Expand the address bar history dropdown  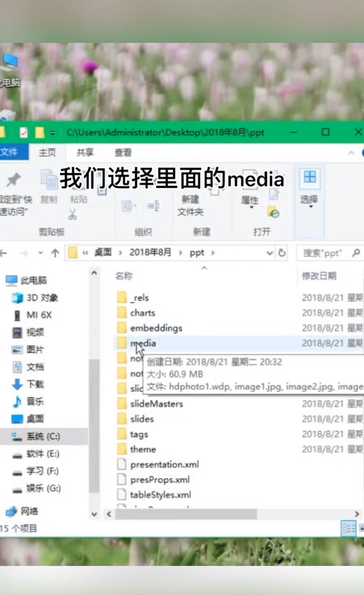pyautogui.click(x=270, y=253)
